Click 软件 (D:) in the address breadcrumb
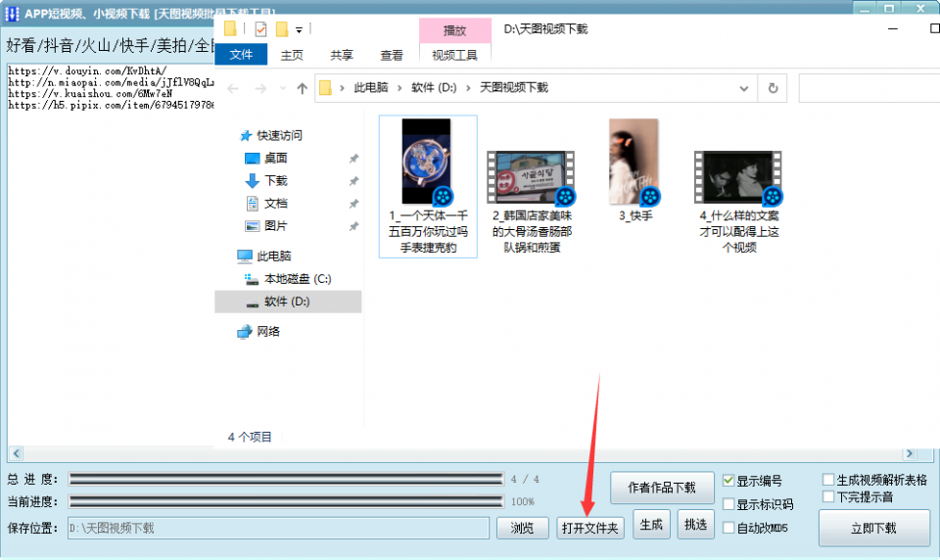 tap(434, 88)
